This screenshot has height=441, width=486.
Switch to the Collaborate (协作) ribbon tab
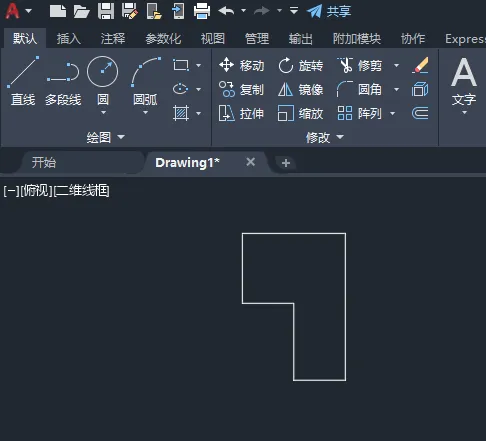(x=413, y=39)
